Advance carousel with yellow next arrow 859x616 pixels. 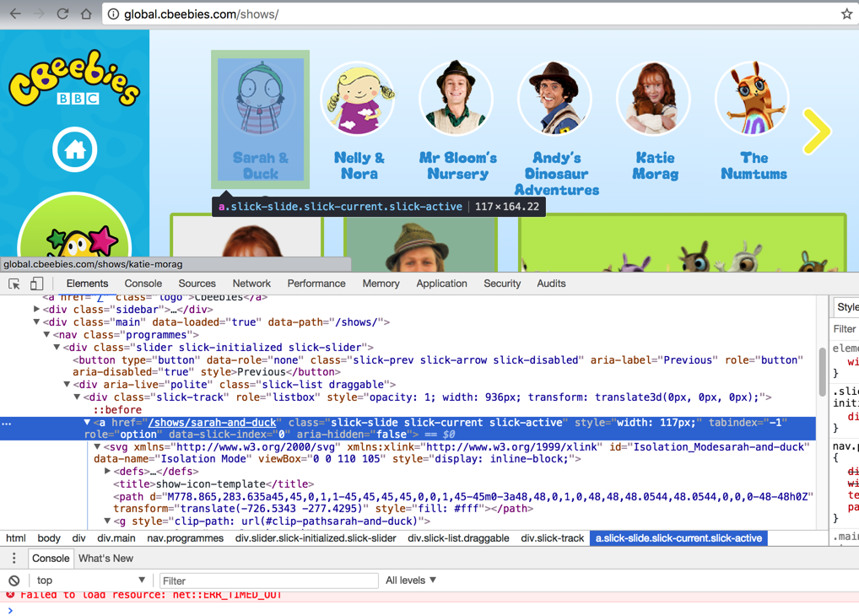coord(817,131)
